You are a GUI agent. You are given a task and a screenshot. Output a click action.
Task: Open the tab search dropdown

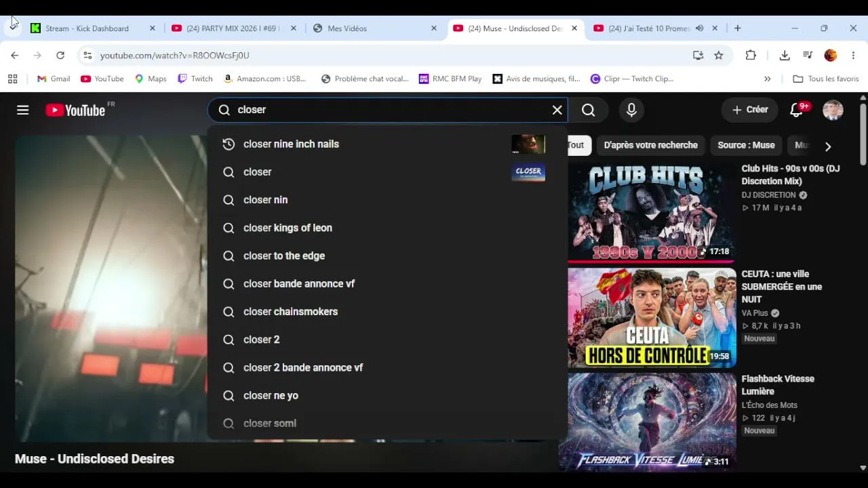13,28
